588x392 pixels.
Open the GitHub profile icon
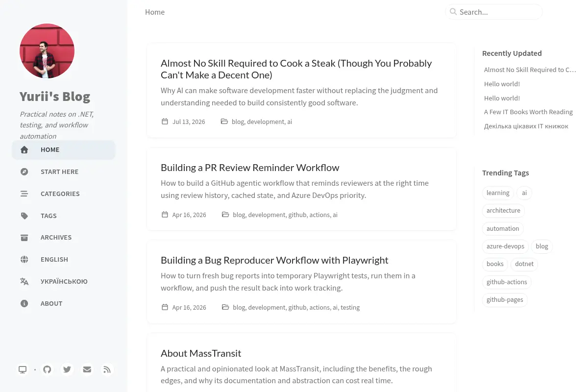(47, 369)
